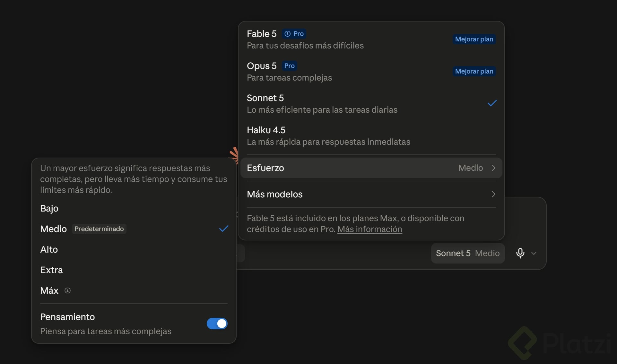Viewport: 617px width, 364px height.
Task: Click the info icon in Fable 5 Pro badge
Action: 288,34
